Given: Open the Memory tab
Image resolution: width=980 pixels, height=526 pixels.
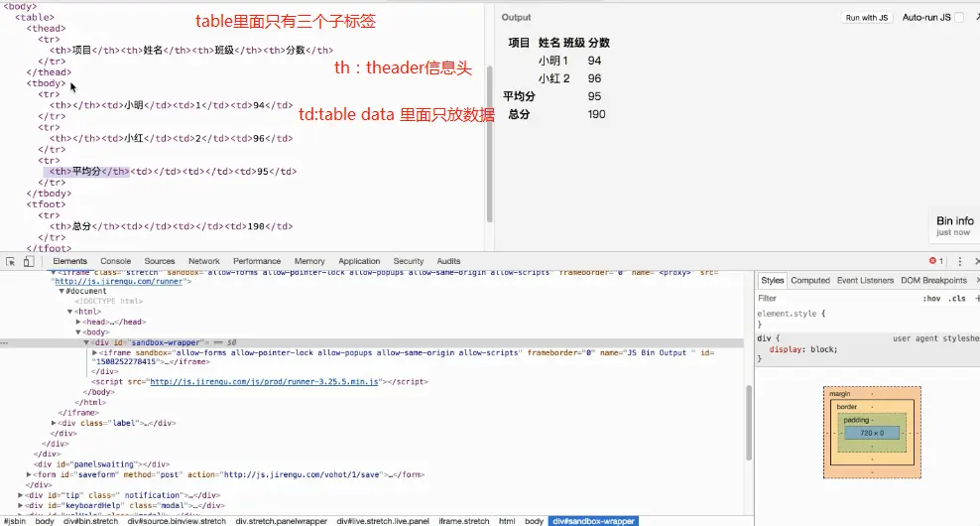Looking at the screenshot, I should point(309,261).
